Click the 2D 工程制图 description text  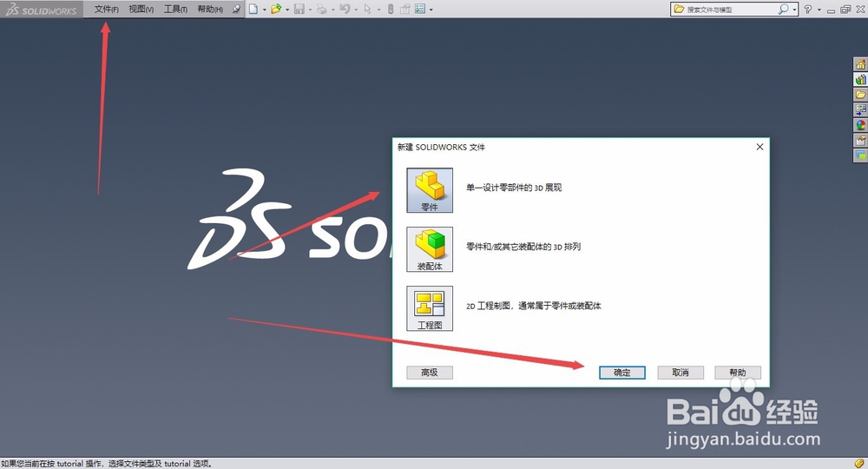pyautogui.click(x=534, y=306)
